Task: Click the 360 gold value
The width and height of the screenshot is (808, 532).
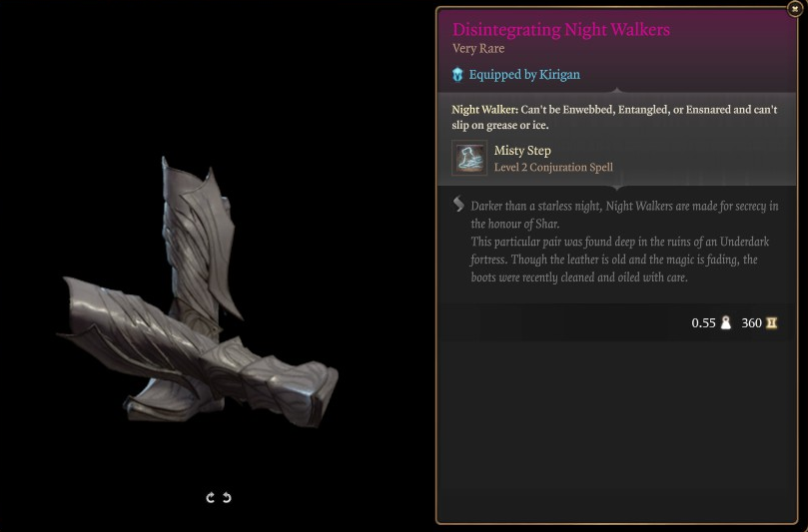Action: (751, 323)
